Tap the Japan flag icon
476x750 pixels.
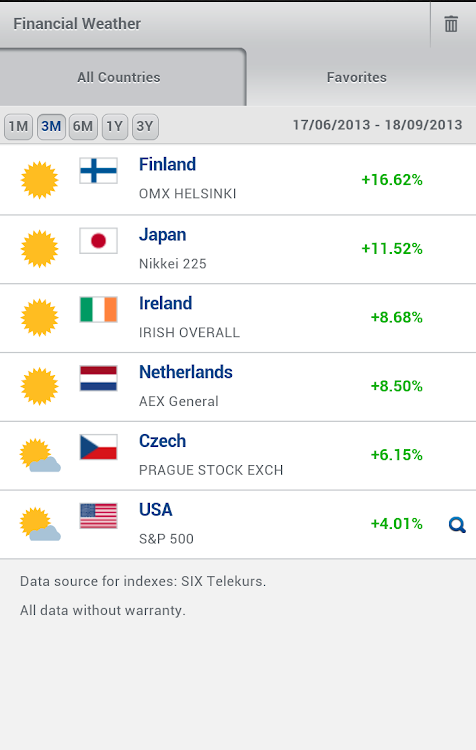pyautogui.click(x=99, y=241)
